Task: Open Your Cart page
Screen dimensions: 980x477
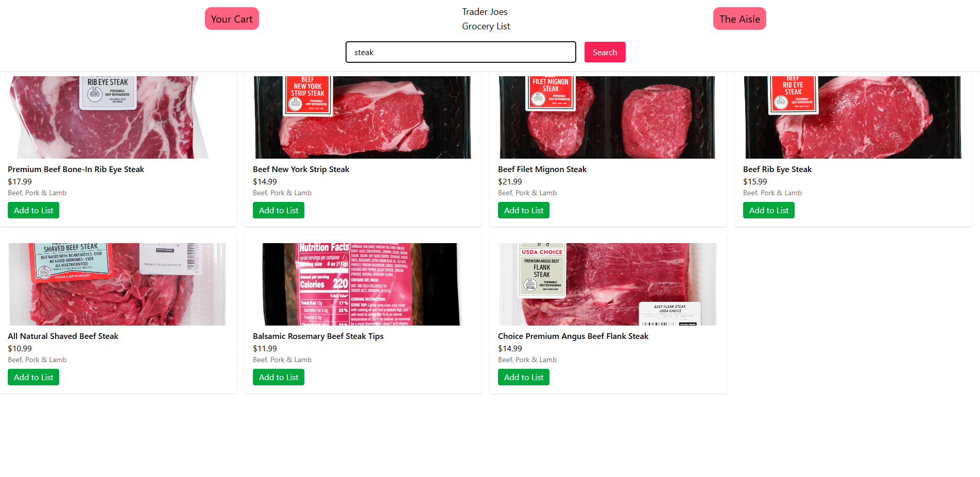Action: point(232,19)
